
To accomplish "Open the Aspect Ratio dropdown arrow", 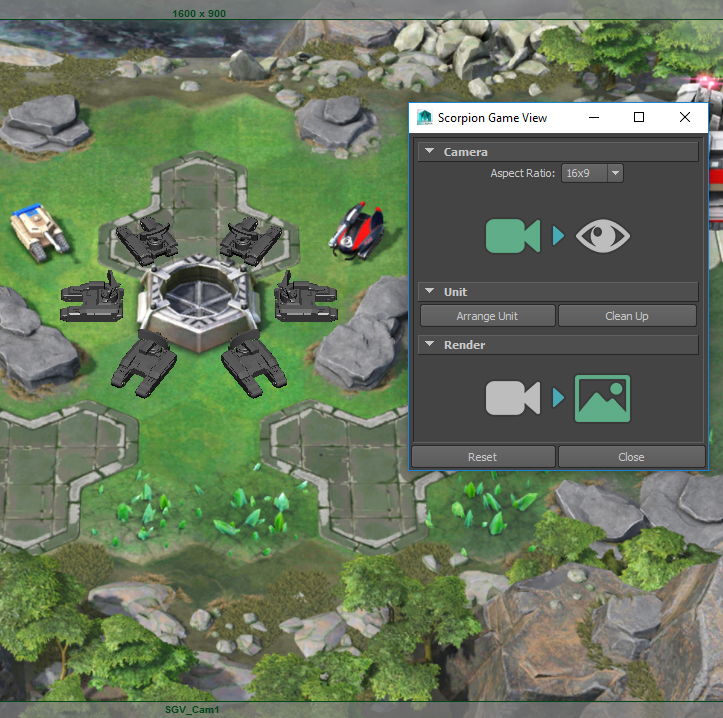I will coord(615,173).
